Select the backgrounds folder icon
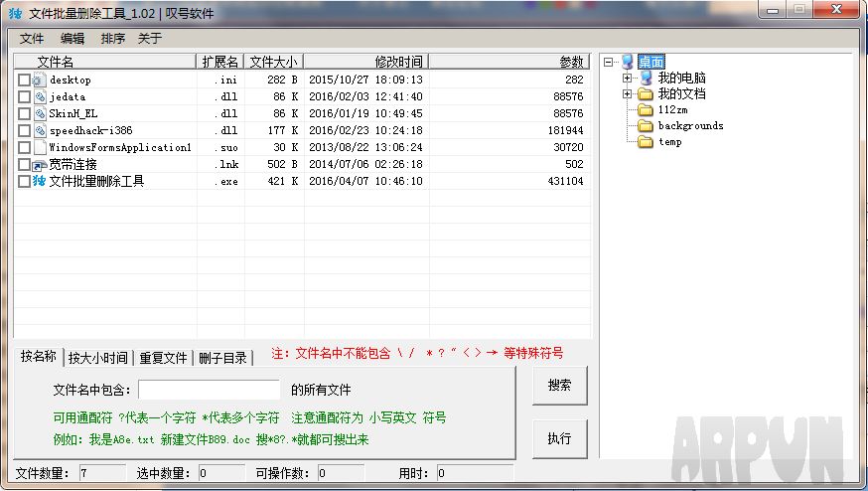868x491 pixels. 645,126
